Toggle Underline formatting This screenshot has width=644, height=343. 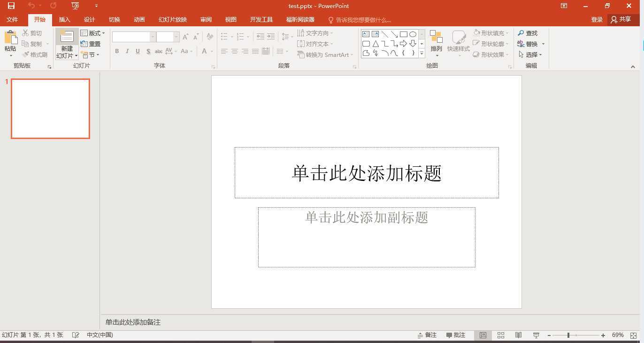[x=138, y=51]
